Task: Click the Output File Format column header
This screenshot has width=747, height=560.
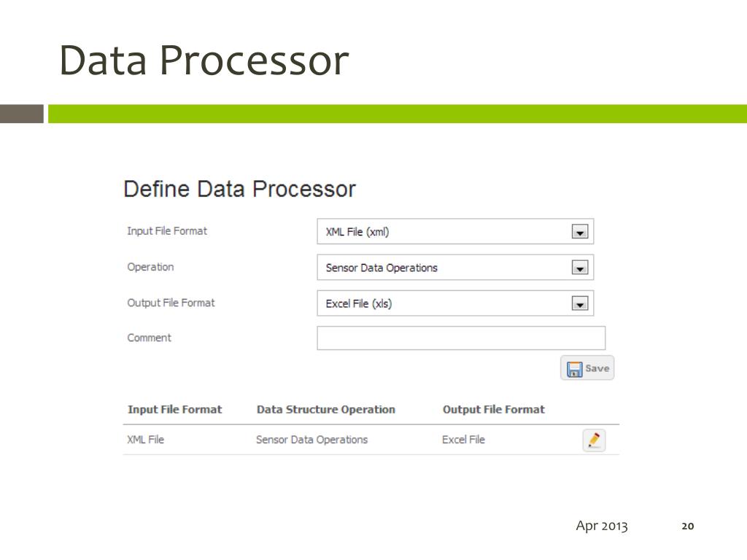Action: click(494, 410)
